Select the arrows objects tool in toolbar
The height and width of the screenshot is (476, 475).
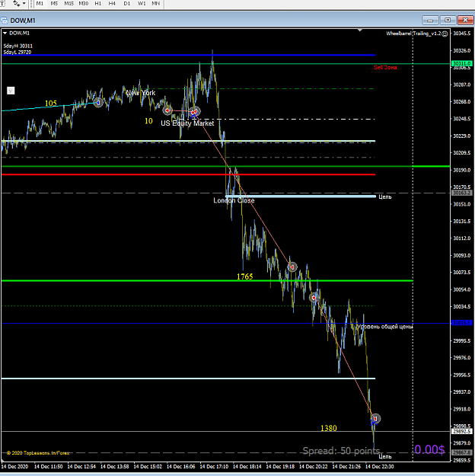16,4
